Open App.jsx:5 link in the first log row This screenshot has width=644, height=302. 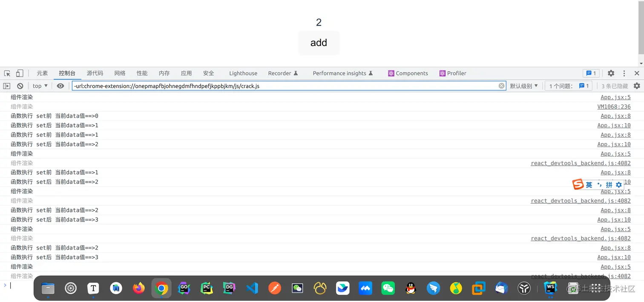coord(615,98)
